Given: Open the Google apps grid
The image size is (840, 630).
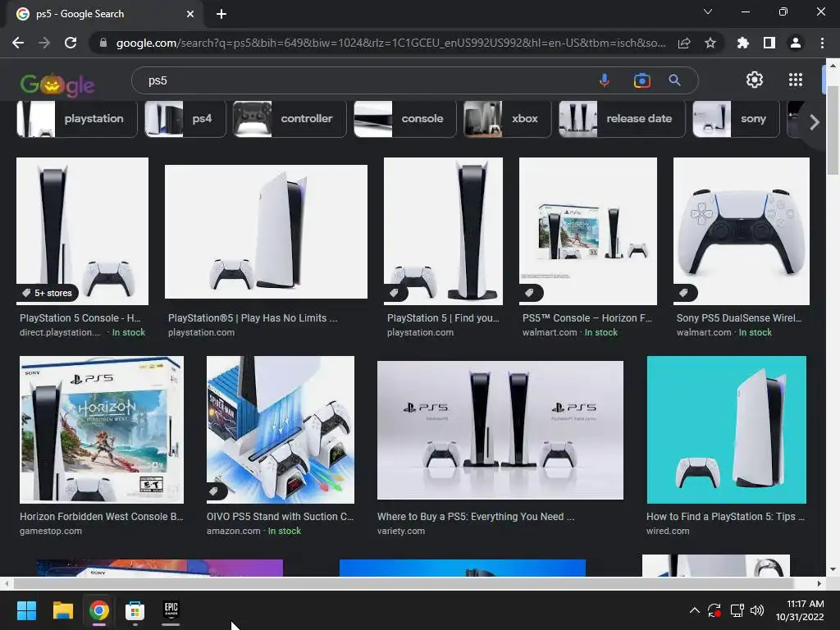Looking at the screenshot, I should pos(796,80).
